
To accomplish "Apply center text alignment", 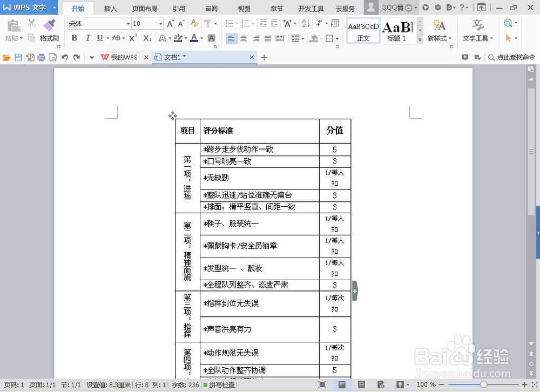I will (244, 38).
